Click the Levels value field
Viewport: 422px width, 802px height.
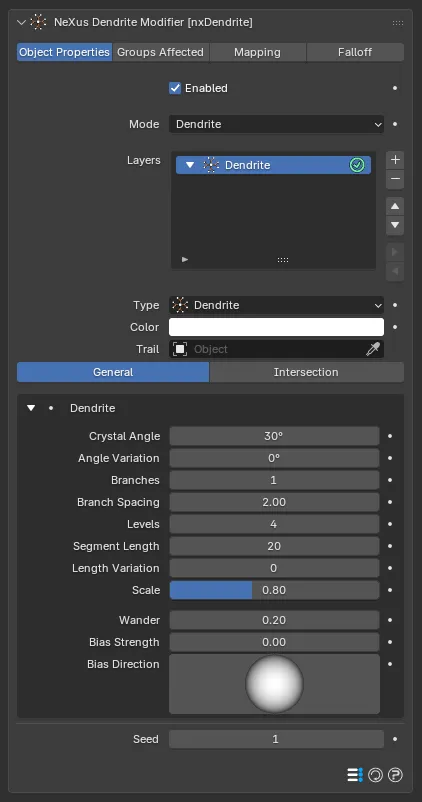(x=274, y=524)
